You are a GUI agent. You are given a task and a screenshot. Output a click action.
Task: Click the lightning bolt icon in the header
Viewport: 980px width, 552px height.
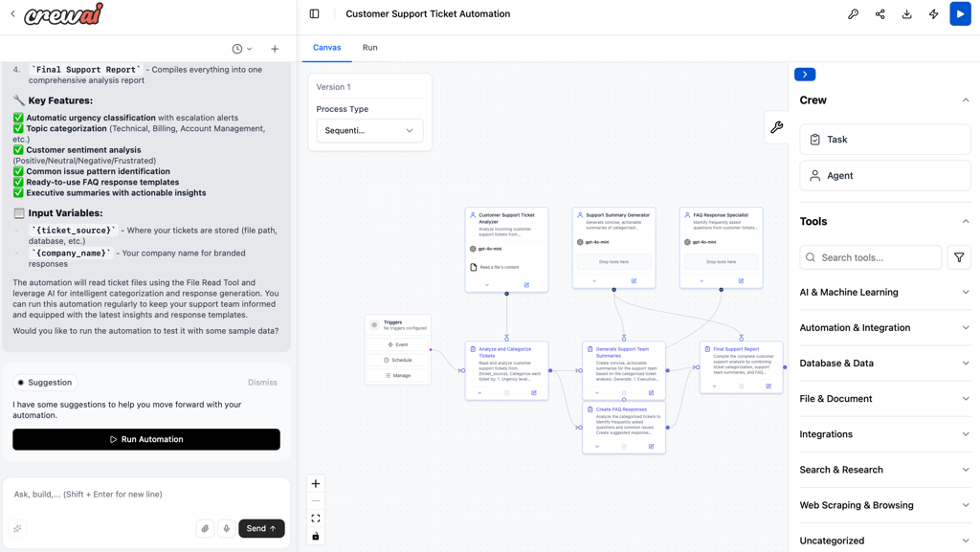coord(934,13)
